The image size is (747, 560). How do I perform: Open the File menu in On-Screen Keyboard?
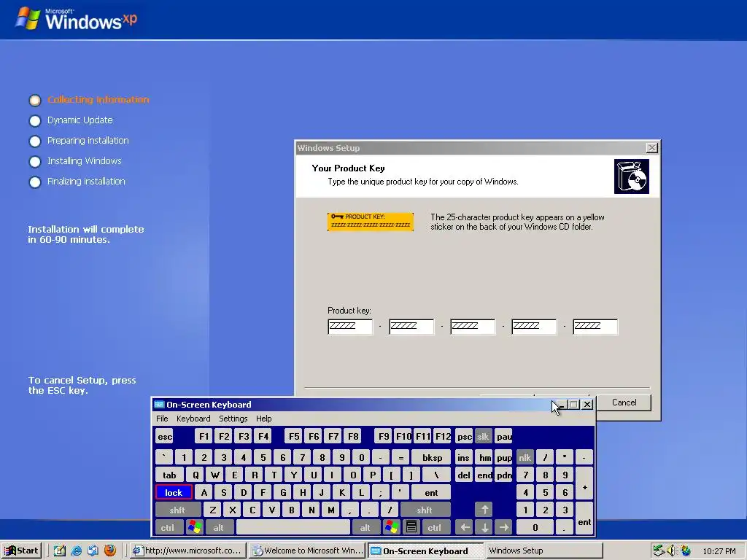(x=162, y=419)
